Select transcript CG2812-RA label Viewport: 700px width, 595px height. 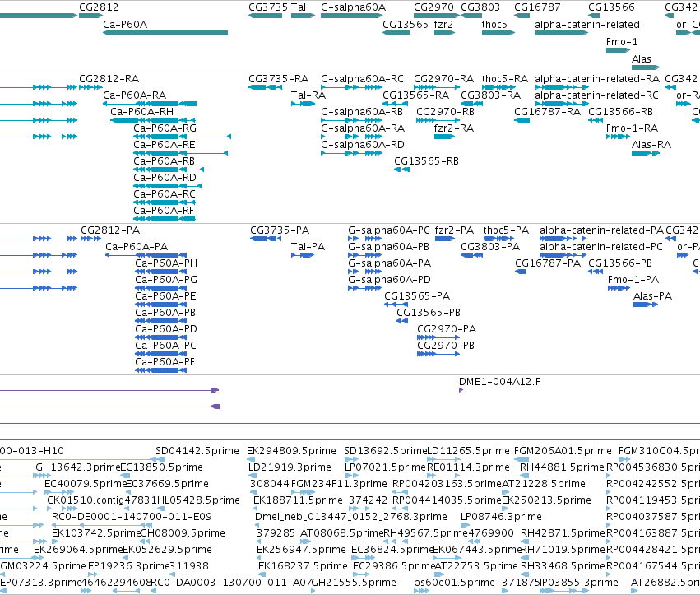109,79
